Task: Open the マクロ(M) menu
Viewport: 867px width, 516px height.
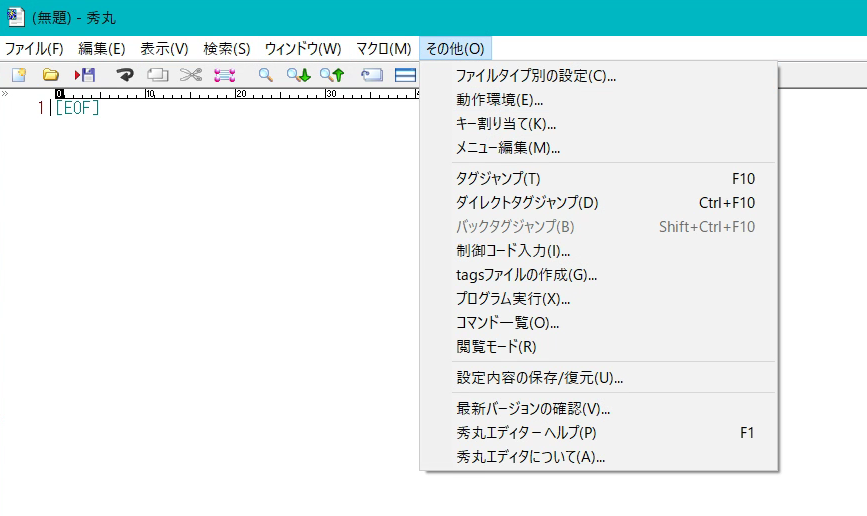Action: (384, 49)
